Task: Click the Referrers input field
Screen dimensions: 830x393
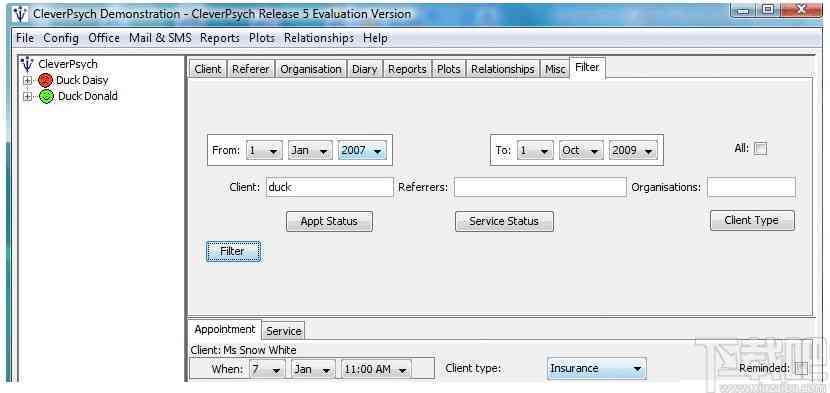Action: point(540,187)
